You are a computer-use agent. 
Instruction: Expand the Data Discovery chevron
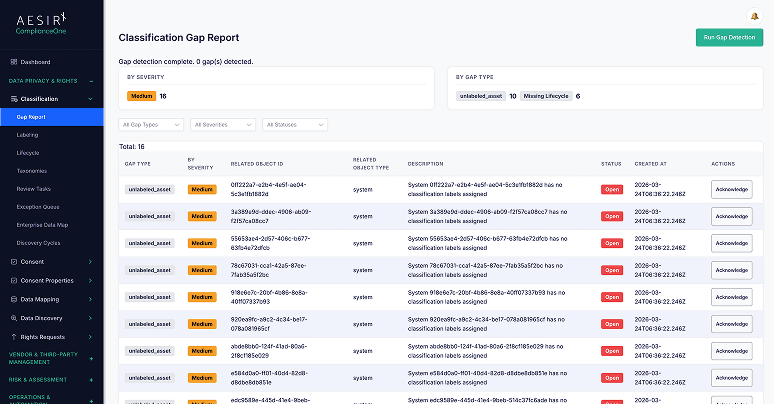[x=90, y=318]
